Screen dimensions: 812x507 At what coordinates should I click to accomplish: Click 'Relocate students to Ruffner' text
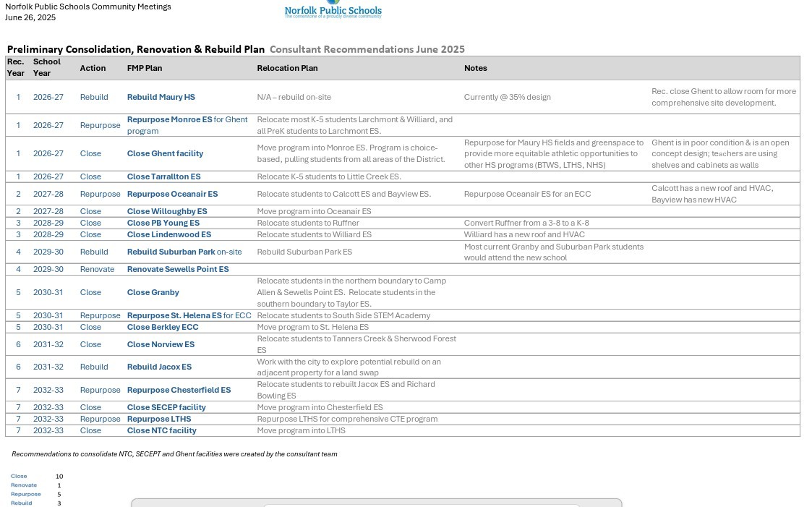(x=308, y=223)
